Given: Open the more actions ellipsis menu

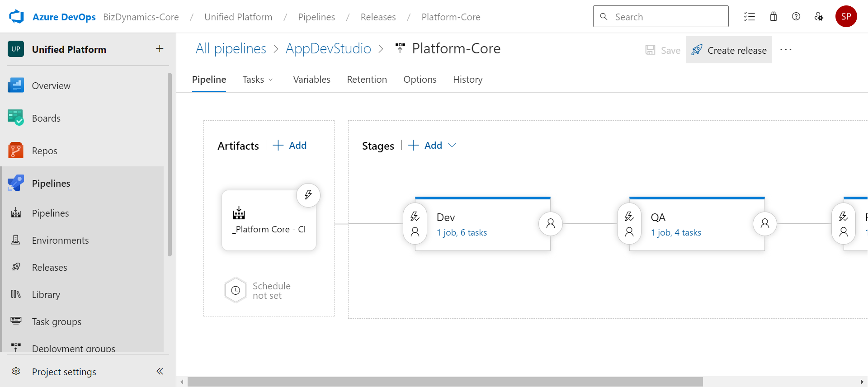Looking at the screenshot, I should pyautogui.click(x=786, y=50).
